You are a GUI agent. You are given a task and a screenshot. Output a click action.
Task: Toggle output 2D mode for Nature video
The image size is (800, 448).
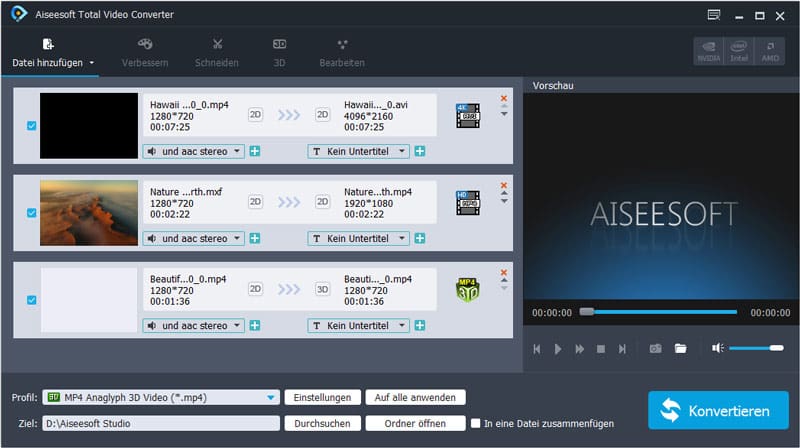tap(322, 202)
